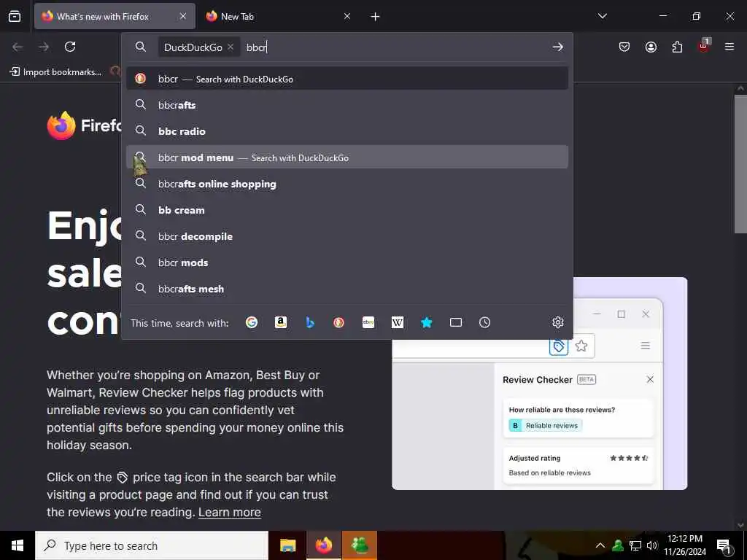Pick DuckDuckGo one-off search icon

[338, 322]
